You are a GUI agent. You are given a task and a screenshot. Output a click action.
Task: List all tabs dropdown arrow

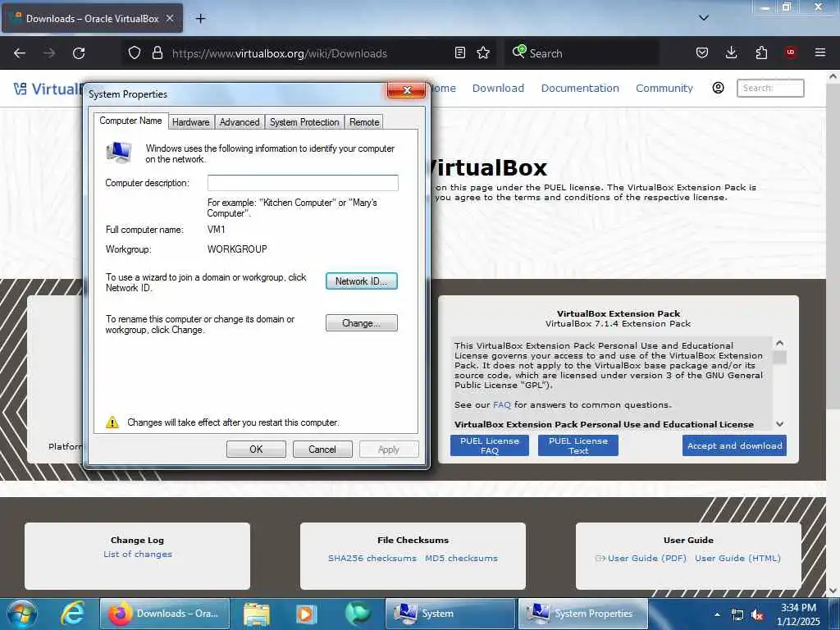pyautogui.click(x=704, y=18)
